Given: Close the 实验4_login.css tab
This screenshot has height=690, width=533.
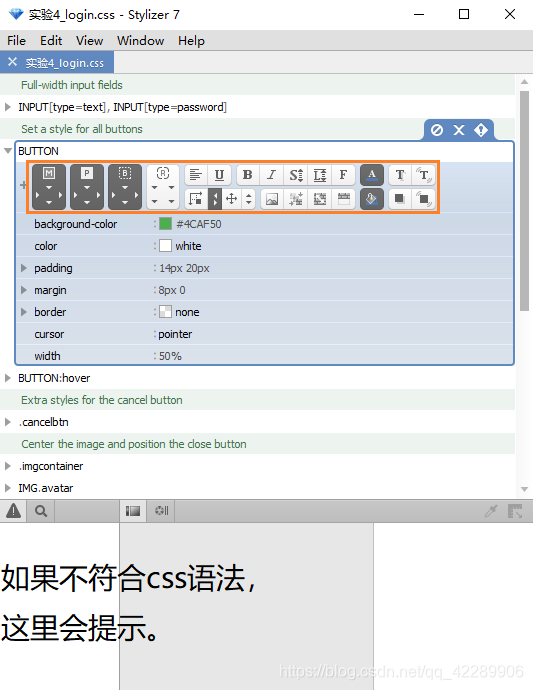Looking at the screenshot, I should coord(12,62).
